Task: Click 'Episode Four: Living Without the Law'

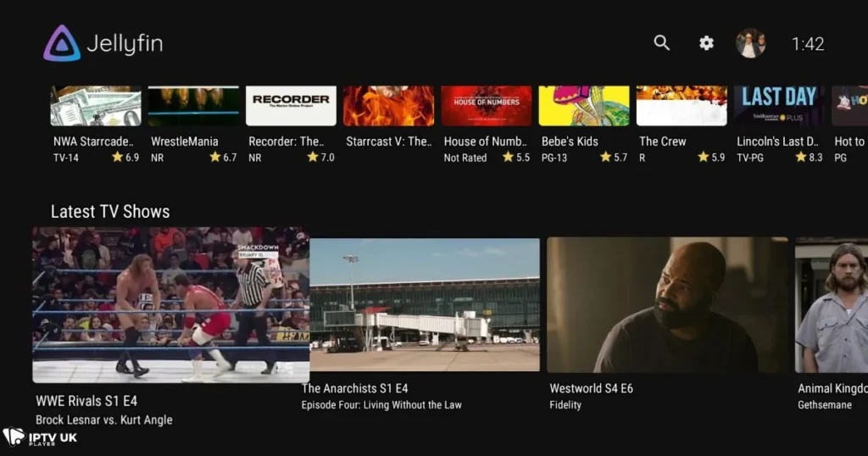Action: pyautogui.click(x=381, y=405)
